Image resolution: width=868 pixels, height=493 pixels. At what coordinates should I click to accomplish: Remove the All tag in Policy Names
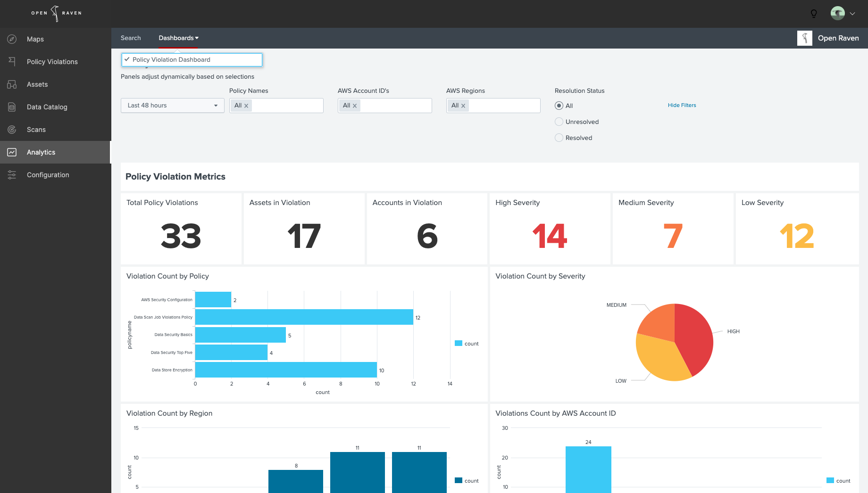[246, 106]
